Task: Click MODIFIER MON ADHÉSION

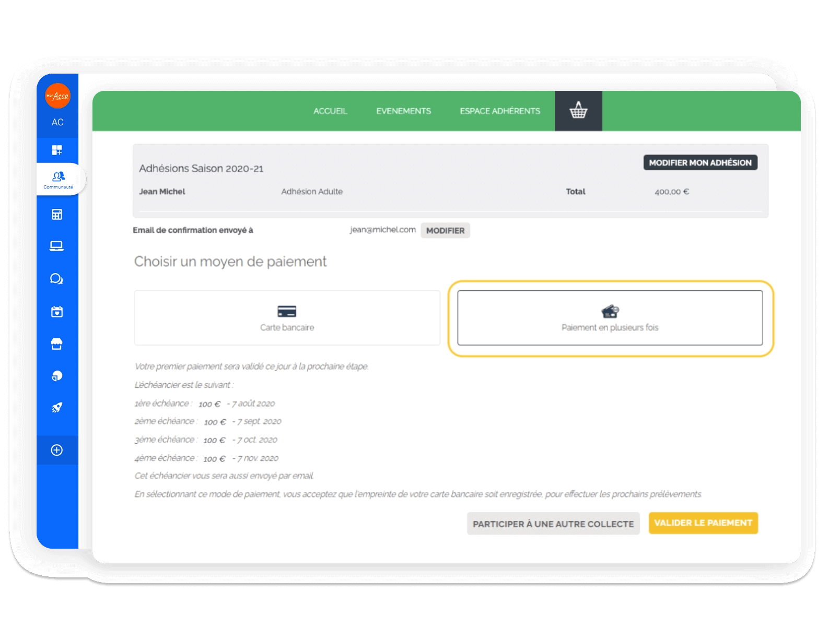Action: tap(700, 162)
